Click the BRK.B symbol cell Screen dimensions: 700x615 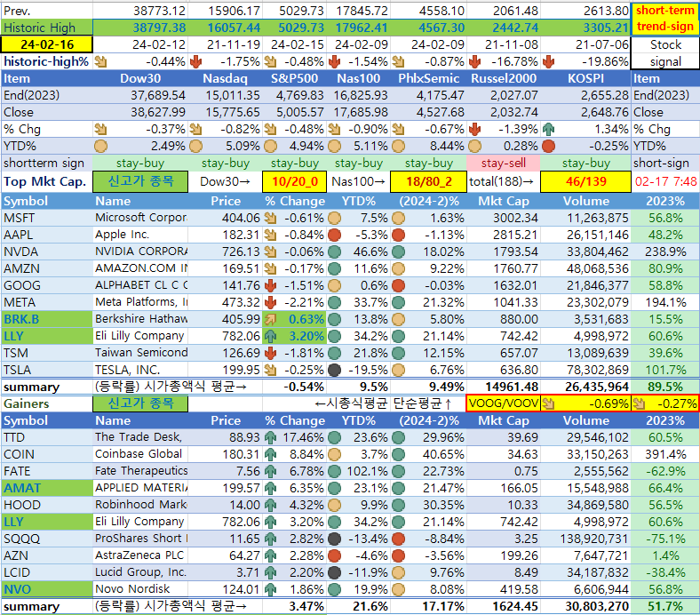pos(47,319)
